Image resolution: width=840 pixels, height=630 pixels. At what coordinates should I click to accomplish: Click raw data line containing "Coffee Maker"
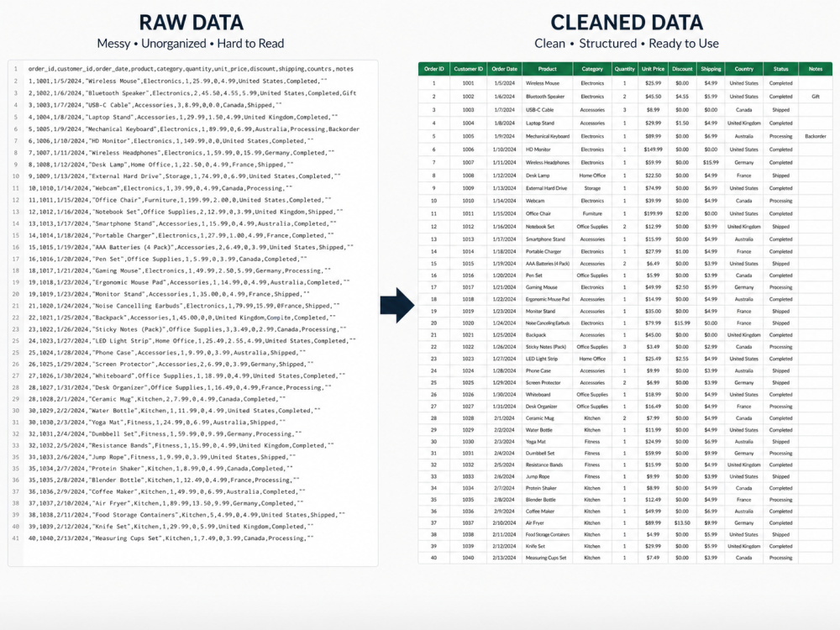[166, 491]
